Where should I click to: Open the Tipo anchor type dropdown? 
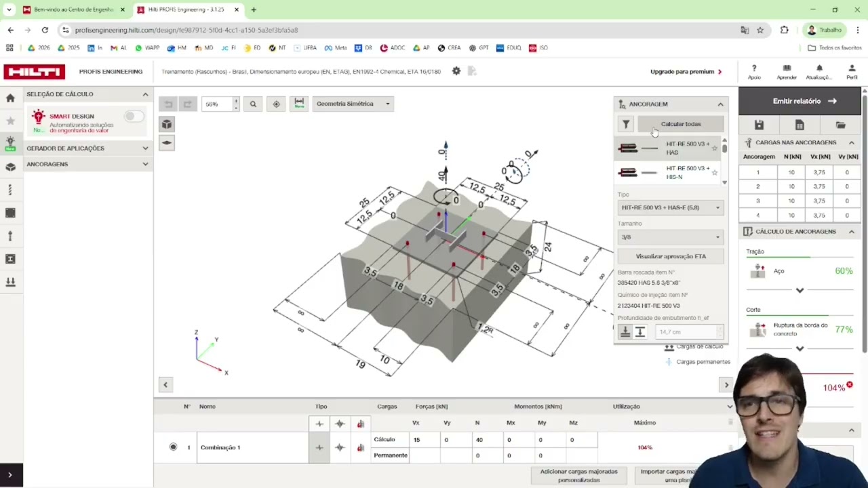point(670,207)
